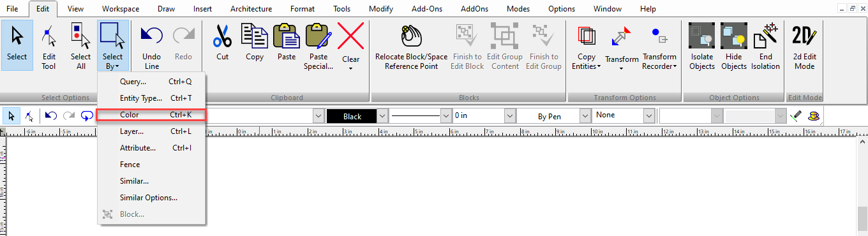The width and height of the screenshot is (868, 236).
Task: Click the Black color swatch
Action: pyautogui.click(x=352, y=116)
